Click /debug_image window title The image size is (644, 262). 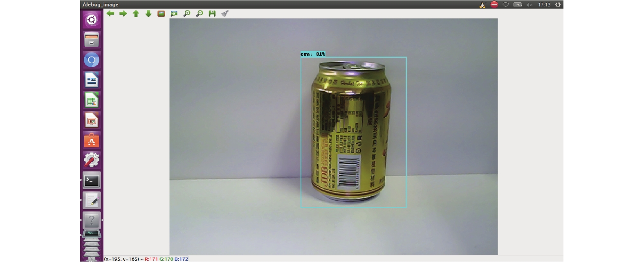101,5
